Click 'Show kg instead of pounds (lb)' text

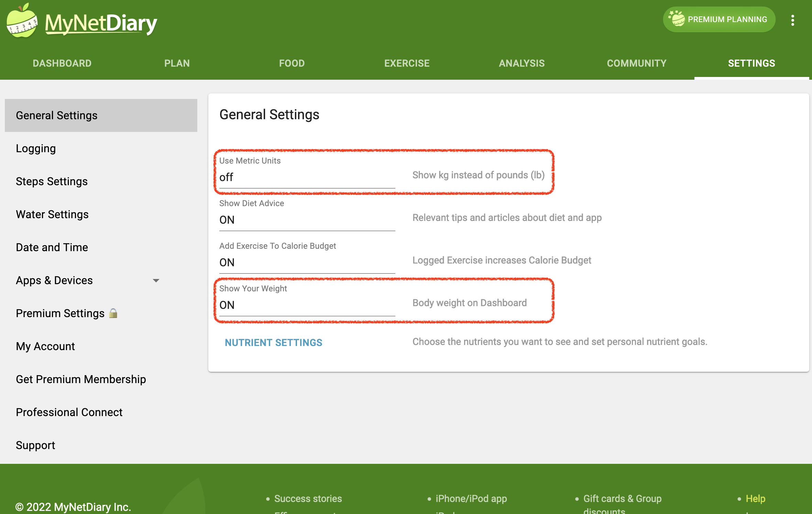[479, 175]
